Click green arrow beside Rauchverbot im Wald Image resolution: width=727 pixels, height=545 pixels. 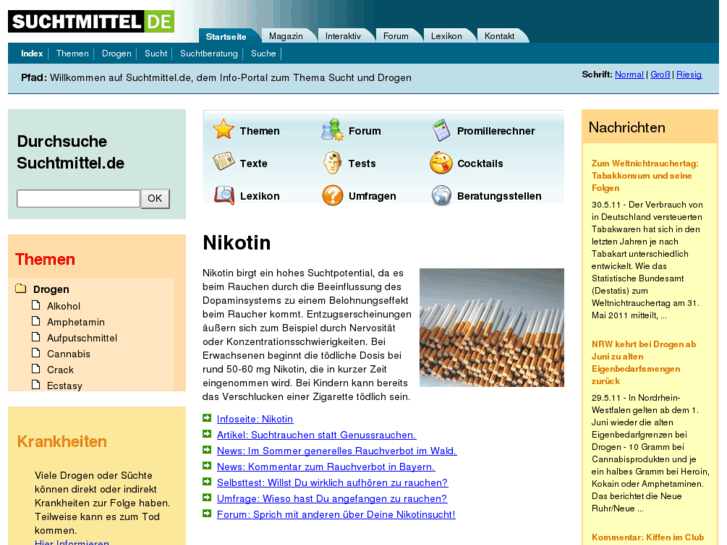click(x=207, y=450)
